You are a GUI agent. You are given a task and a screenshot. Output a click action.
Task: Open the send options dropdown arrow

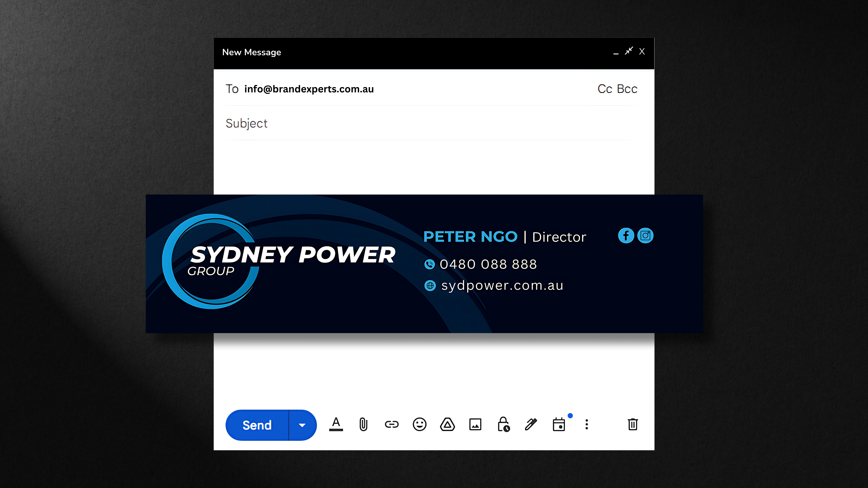302,425
